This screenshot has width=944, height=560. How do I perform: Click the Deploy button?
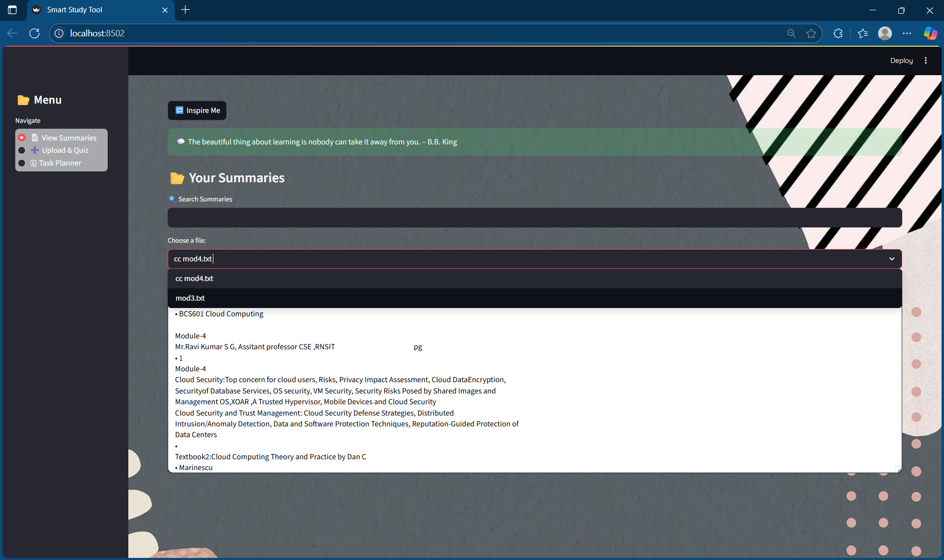[901, 60]
